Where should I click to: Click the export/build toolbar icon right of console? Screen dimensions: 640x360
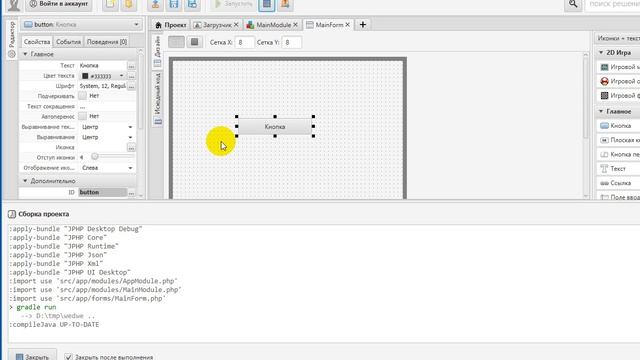[x=285, y=4]
